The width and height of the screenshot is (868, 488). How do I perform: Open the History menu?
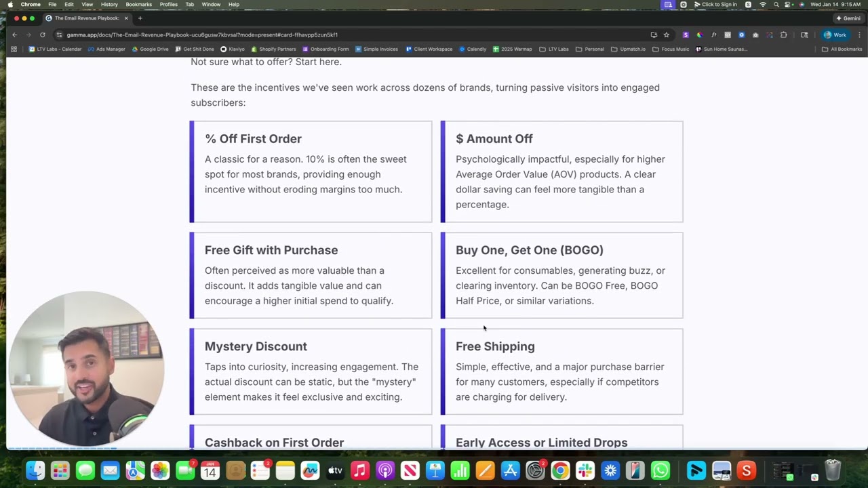(x=109, y=4)
